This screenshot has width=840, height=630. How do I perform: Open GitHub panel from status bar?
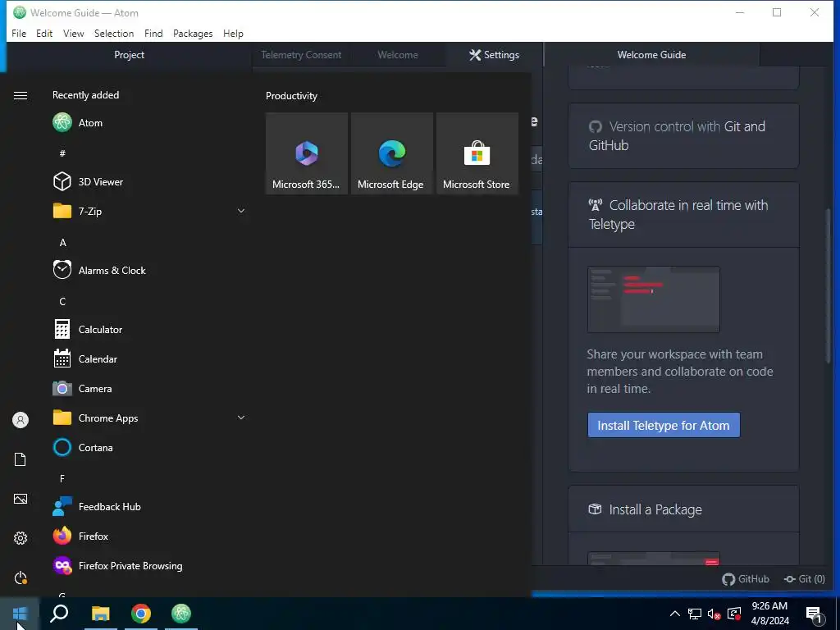[746, 578]
